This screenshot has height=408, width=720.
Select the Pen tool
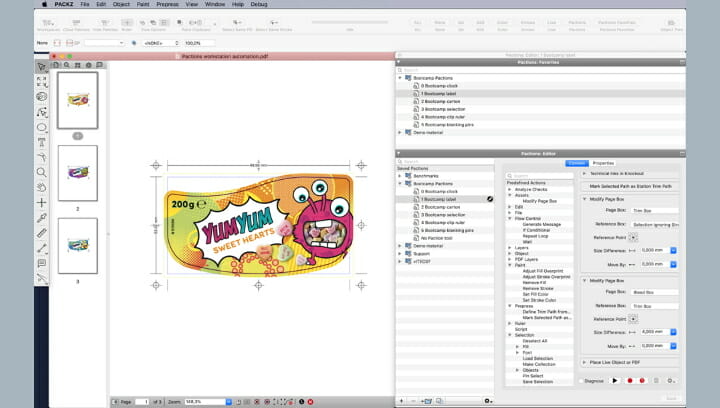tap(42, 157)
